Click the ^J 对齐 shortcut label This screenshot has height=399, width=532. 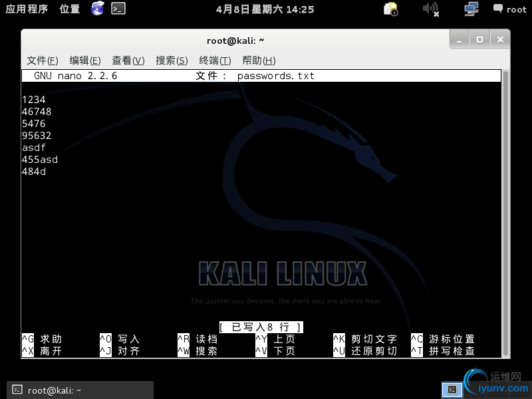point(120,351)
